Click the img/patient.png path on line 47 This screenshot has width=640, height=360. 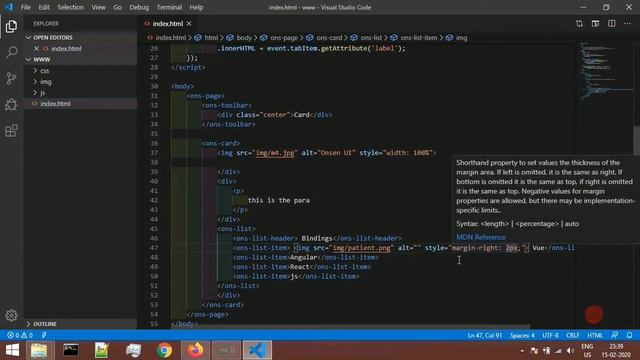(x=362, y=248)
